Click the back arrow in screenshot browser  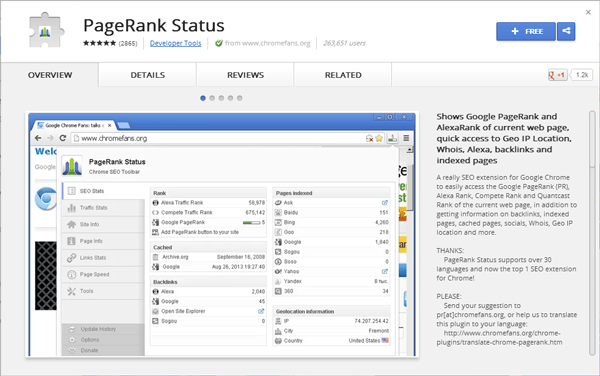point(38,138)
